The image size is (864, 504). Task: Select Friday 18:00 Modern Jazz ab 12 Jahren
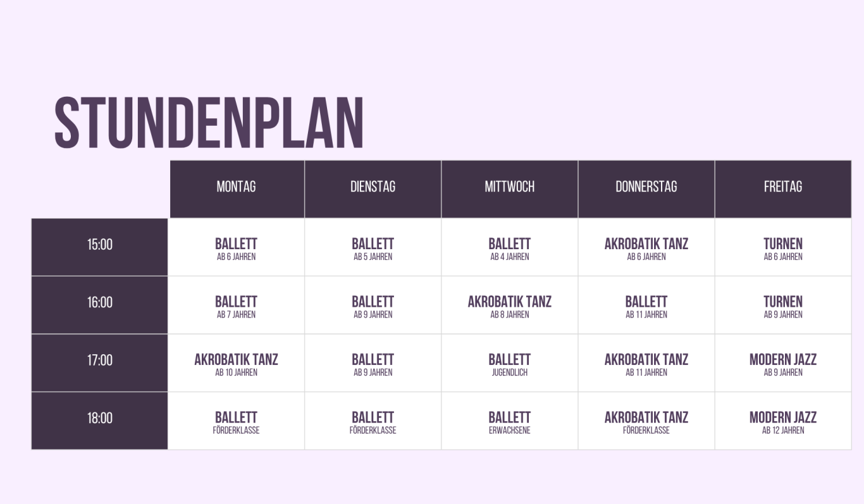pyautogui.click(x=783, y=421)
